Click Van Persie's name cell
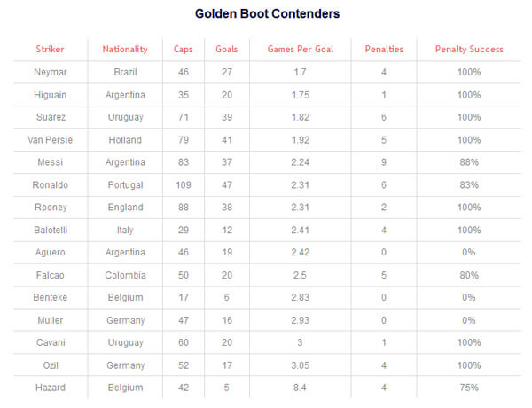The image size is (532, 408). tap(51, 140)
